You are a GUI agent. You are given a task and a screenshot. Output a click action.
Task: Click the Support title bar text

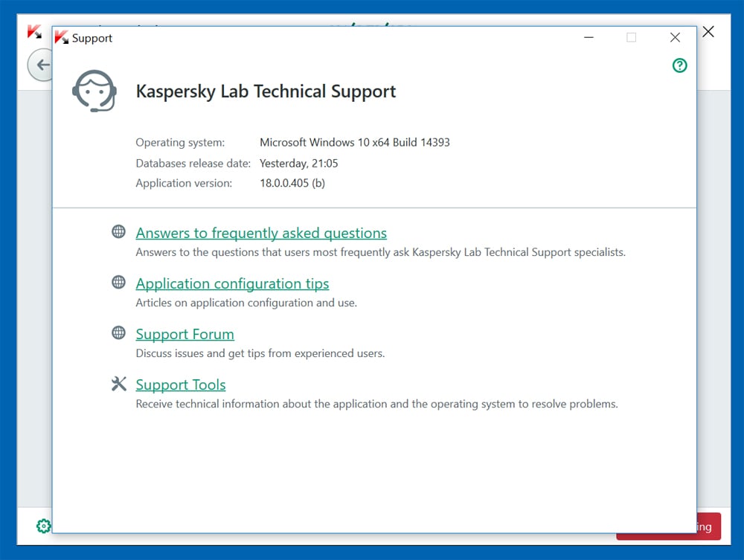92,38
